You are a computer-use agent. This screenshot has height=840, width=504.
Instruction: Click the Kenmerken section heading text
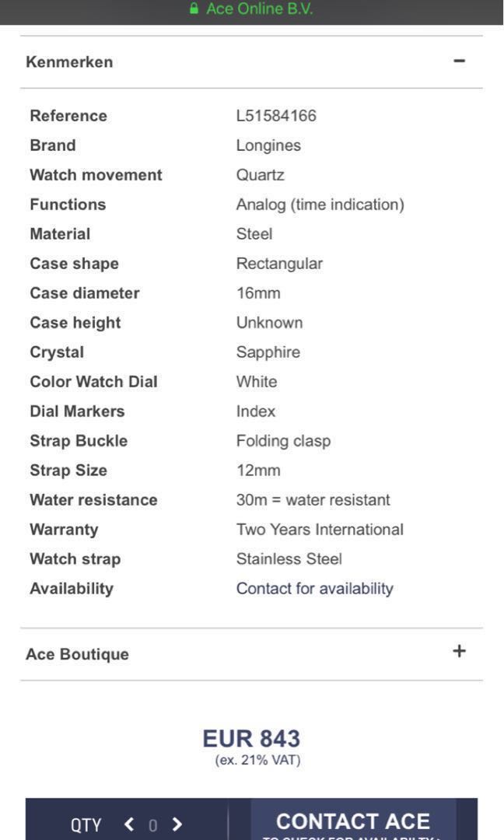pyautogui.click(x=69, y=62)
